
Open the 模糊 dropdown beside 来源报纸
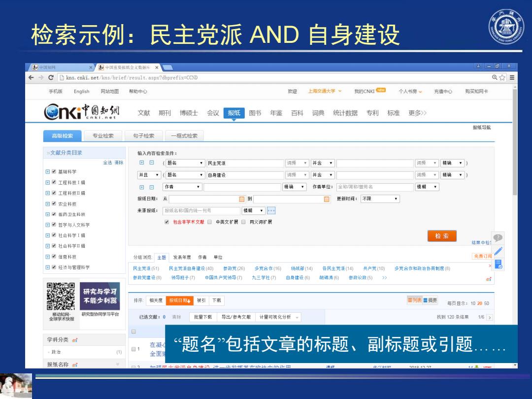tap(254, 211)
